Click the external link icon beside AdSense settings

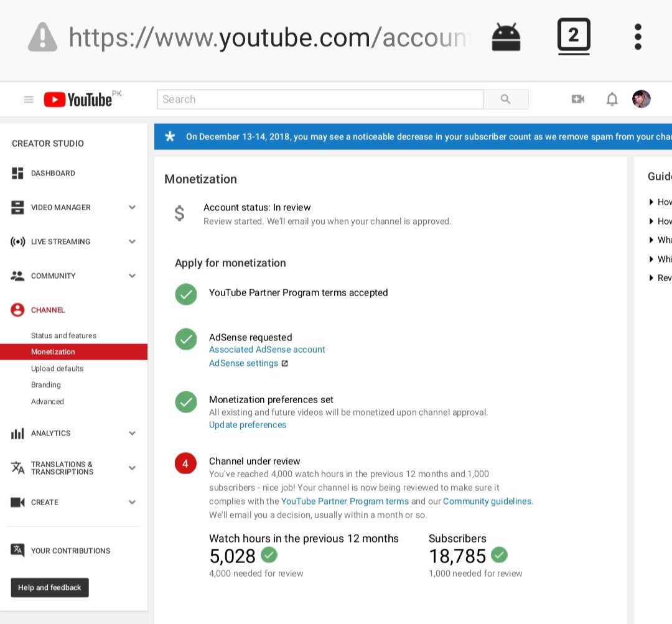point(284,363)
